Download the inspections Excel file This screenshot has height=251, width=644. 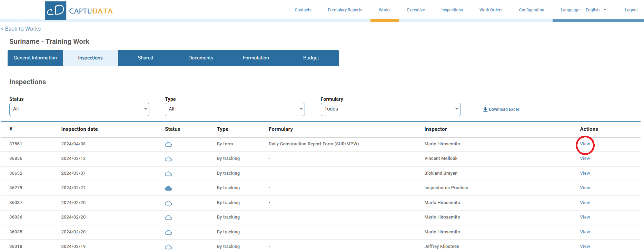tap(501, 109)
